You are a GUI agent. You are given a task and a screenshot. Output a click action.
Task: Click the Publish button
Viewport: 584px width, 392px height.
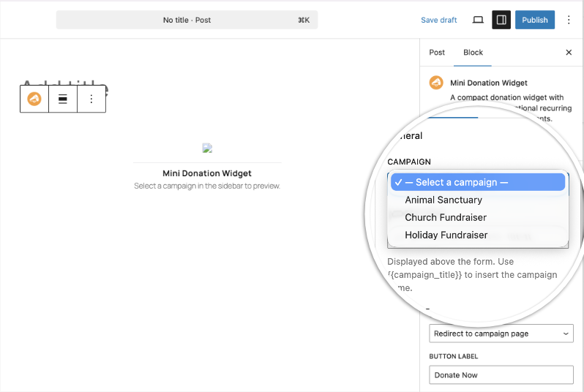534,20
